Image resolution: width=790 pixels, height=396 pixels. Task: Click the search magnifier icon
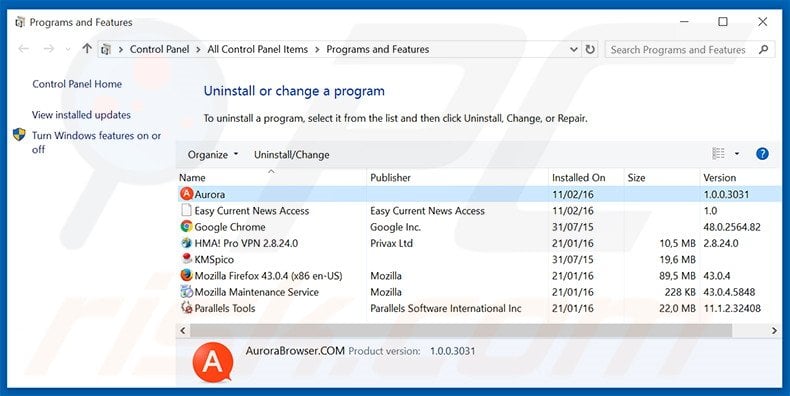pos(763,49)
